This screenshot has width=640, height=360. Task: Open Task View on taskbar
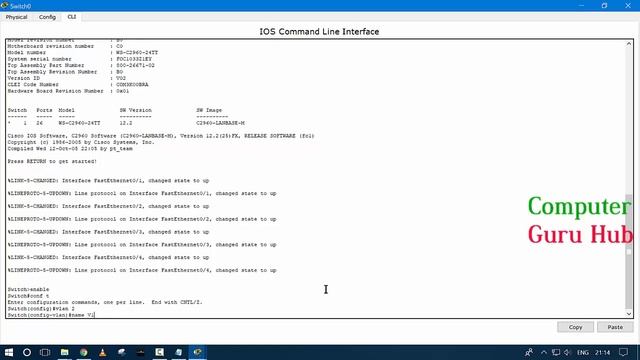coord(45,352)
